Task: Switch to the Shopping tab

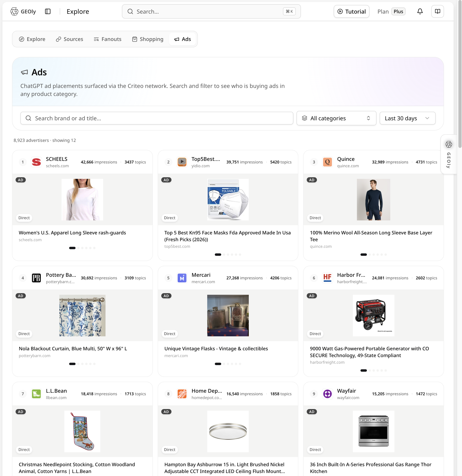Action: pos(148,39)
